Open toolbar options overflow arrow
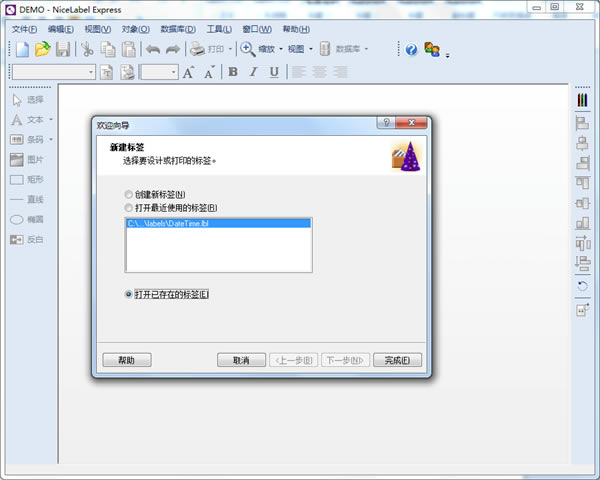600x480 pixels. coord(447,56)
